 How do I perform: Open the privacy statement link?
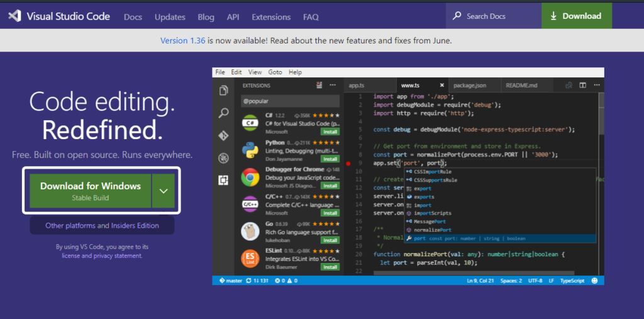[118, 255]
